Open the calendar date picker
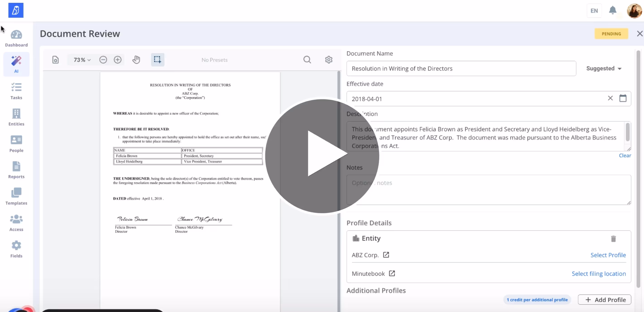Screen dimensions: 644x312 pos(623,98)
